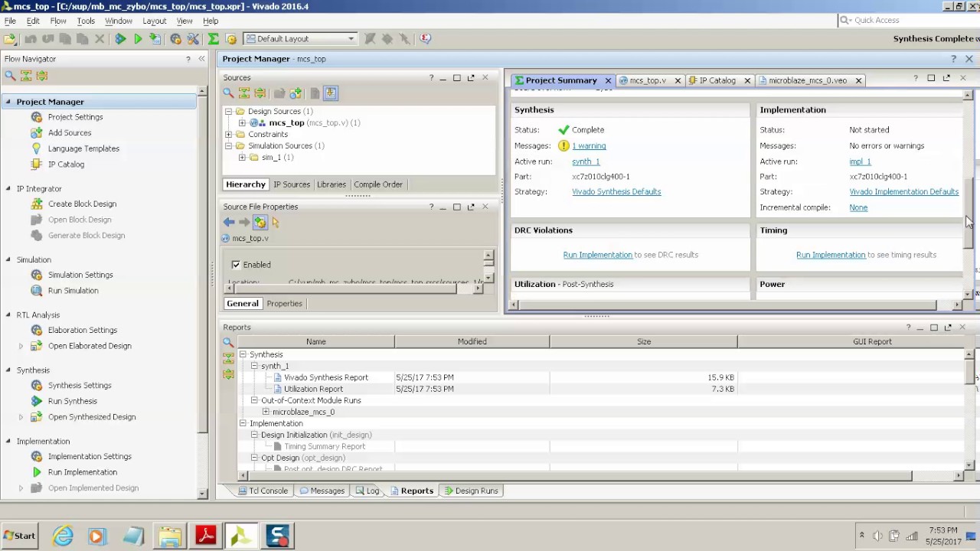Click Project Summary horizontal scrollbar

pyautogui.click(x=727, y=305)
